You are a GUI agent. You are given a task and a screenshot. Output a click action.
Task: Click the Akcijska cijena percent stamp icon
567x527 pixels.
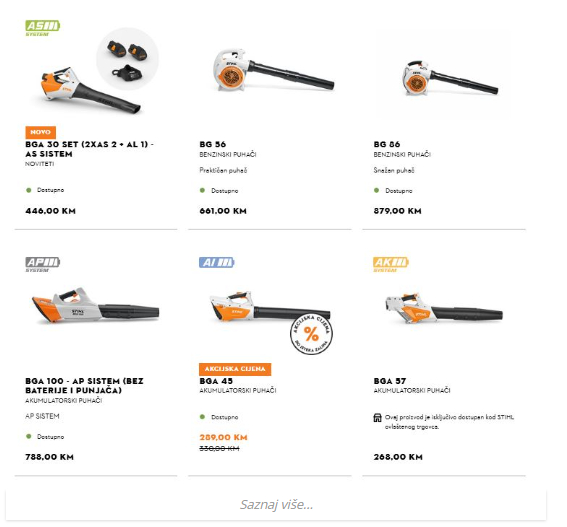point(311,334)
